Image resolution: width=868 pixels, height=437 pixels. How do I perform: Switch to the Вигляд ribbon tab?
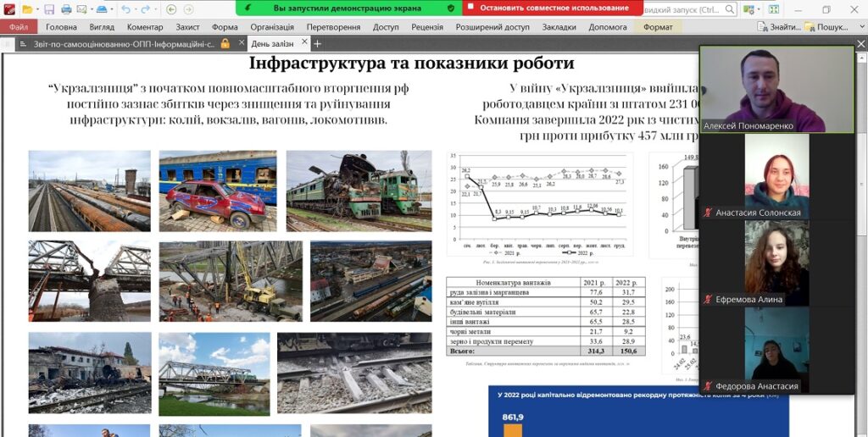click(102, 26)
